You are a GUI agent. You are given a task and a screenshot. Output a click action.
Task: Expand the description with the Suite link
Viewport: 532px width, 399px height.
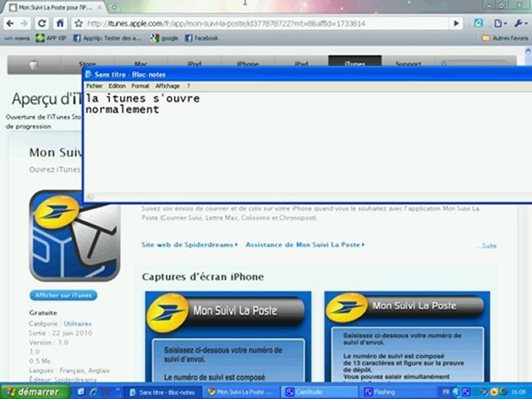[489, 245]
